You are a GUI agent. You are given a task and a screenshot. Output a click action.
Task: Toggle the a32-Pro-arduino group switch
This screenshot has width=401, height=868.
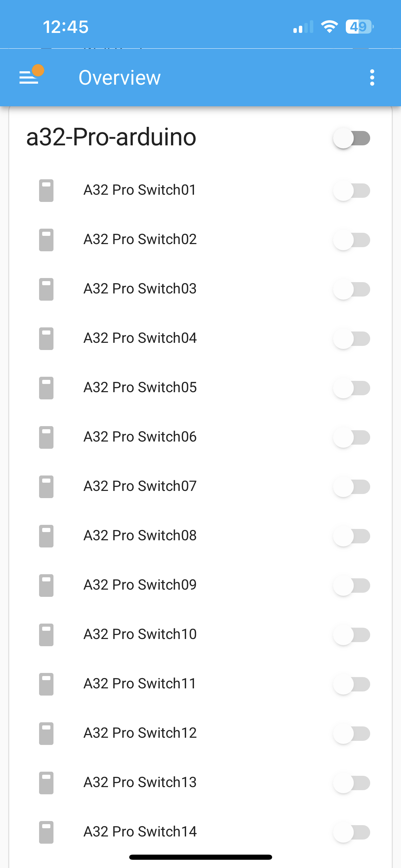point(352,138)
